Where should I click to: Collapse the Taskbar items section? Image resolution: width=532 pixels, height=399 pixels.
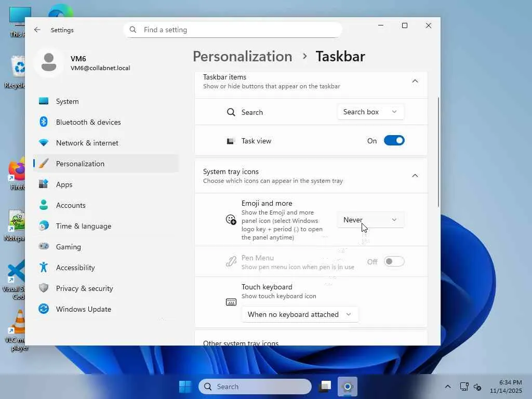[415, 81]
